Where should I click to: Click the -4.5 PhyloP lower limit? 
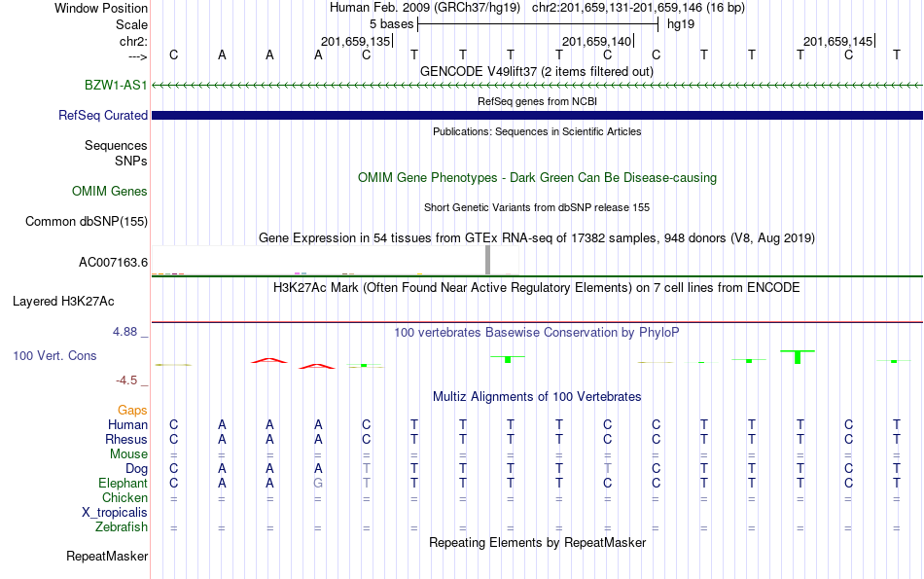pyautogui.click(x=126, y=380)
